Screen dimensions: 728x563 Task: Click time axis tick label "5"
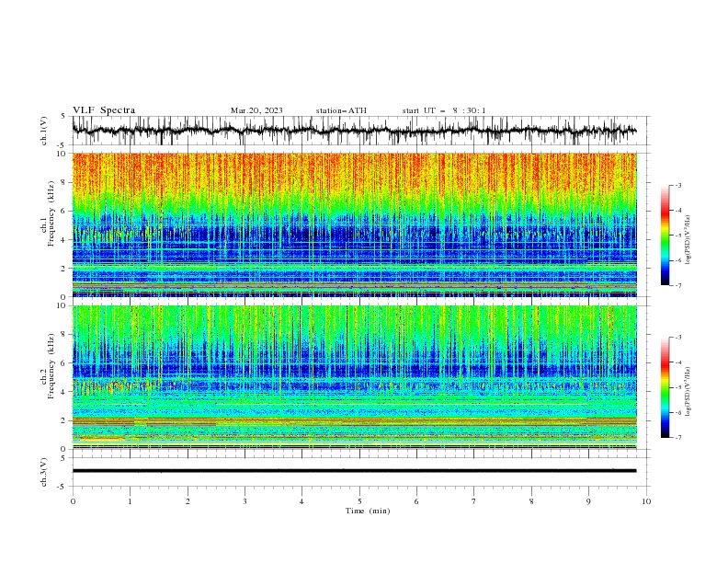pyautogui.click(x=359, y=501)
